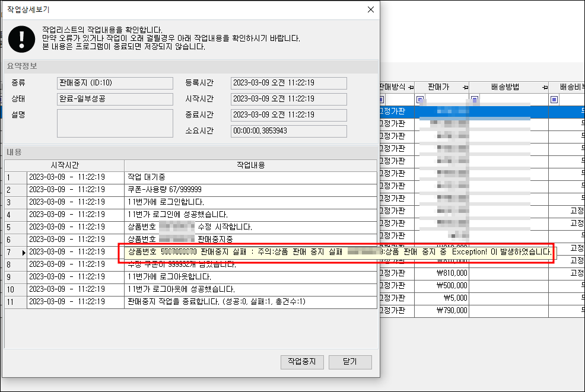The height and width of the screenshot is (392, 585).
Task: Select the log row '판매중지 작업을 종료합니다.'
Action: click(190, 301)
